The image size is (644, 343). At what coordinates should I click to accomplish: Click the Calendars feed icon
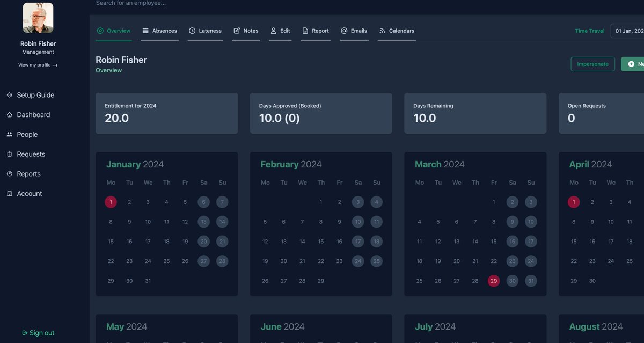382,31
